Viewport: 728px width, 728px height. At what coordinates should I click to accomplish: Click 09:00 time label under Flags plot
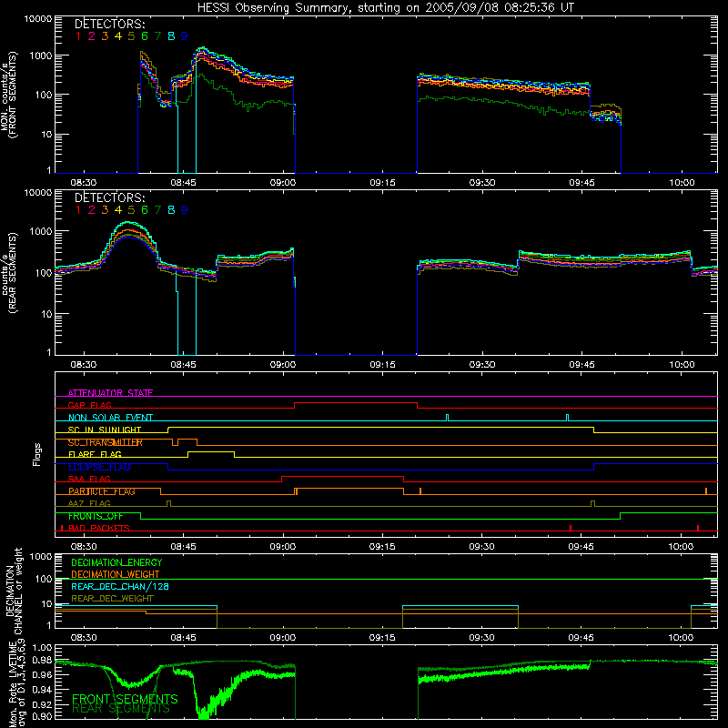[283, 547]
